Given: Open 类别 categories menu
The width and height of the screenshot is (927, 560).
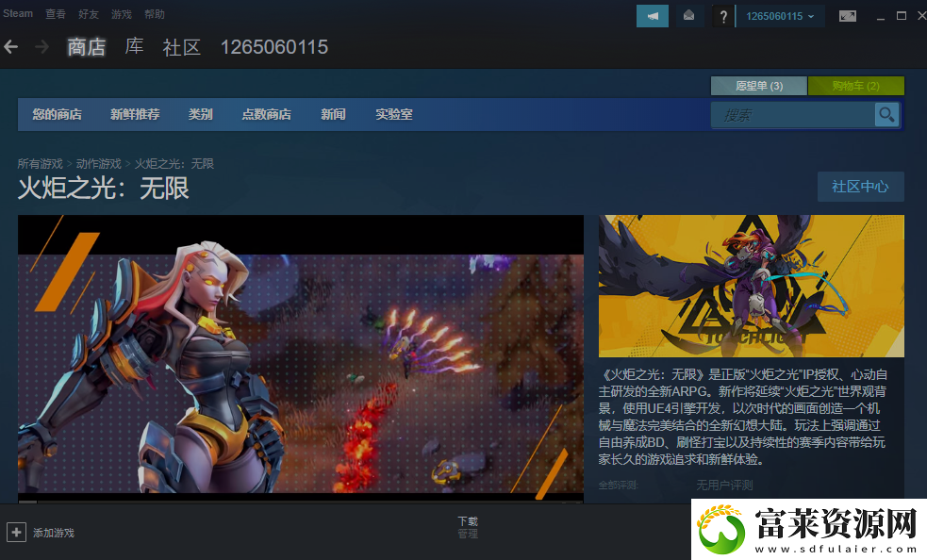Looking at the screenshot, I should 201,114.
